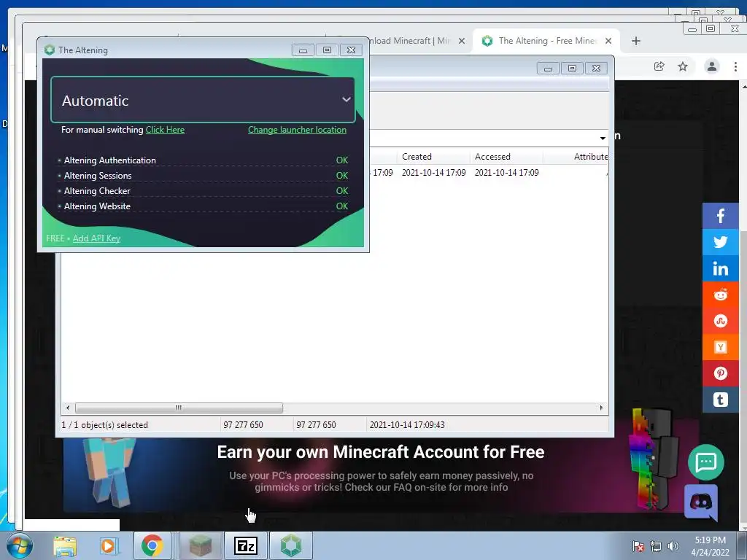
Task: Close the Download Minecraft Chrome tab
Action: click(462, 41)
